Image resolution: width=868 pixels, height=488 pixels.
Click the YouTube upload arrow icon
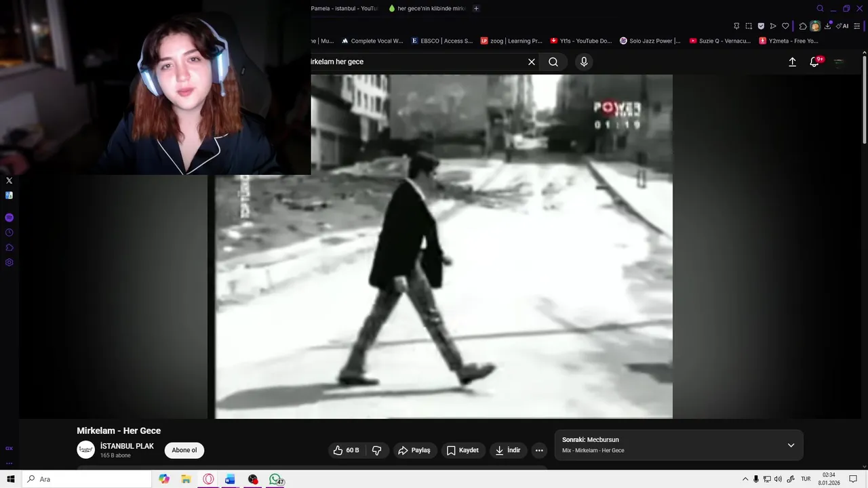point(792,62)
